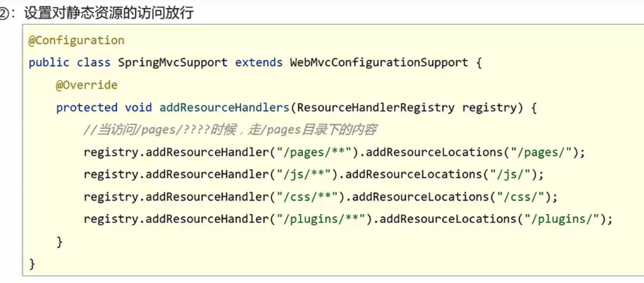The image size is (644, 283).
Task: Click the heading text 设置对静态资源的访问放行
Action: point(109,12)
